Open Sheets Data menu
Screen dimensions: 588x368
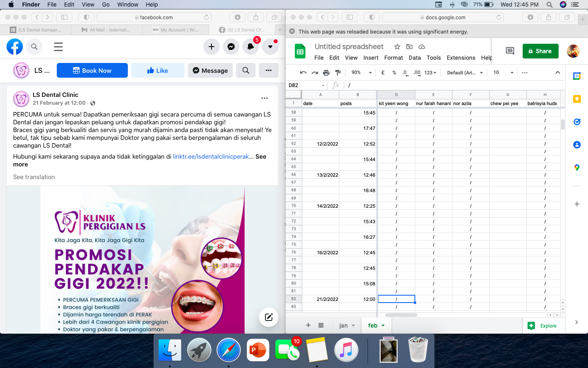pyautogui.click(x=414, y=58)
